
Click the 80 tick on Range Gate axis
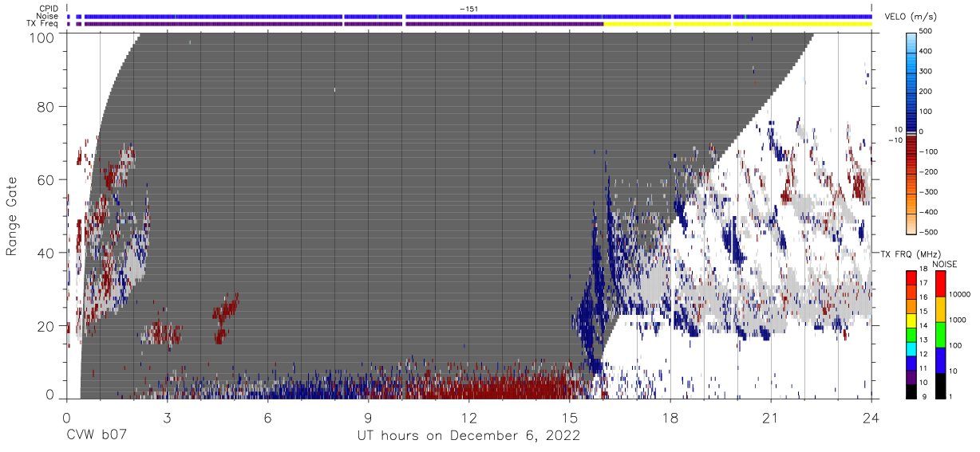point(47,107)
